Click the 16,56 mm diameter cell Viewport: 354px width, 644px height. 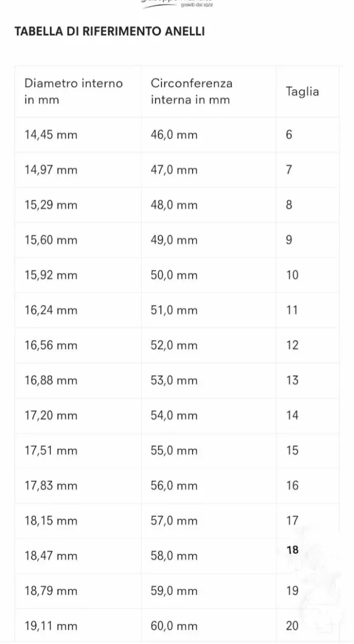pos(51,345)
